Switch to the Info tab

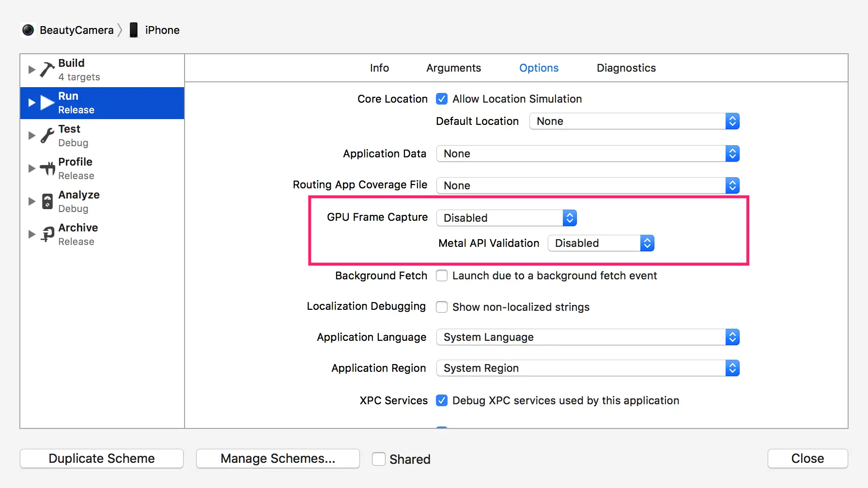pyautogui.click(x=379, y=68)
